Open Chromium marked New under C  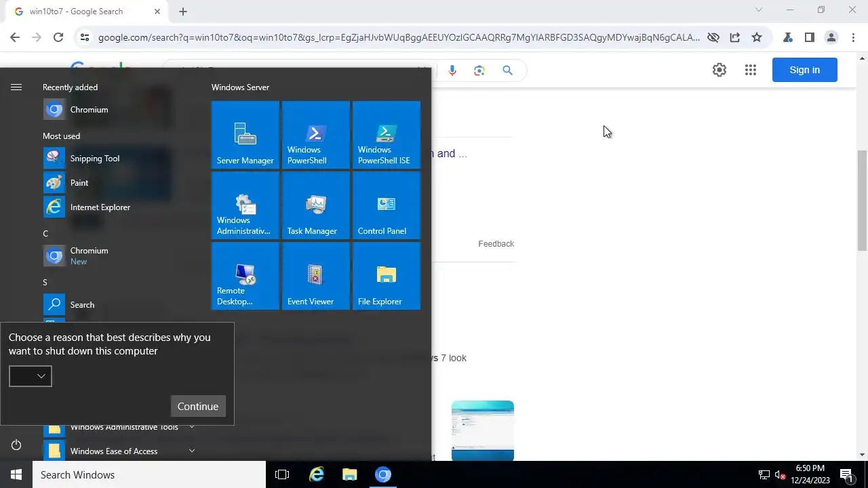tap(119, 256)
